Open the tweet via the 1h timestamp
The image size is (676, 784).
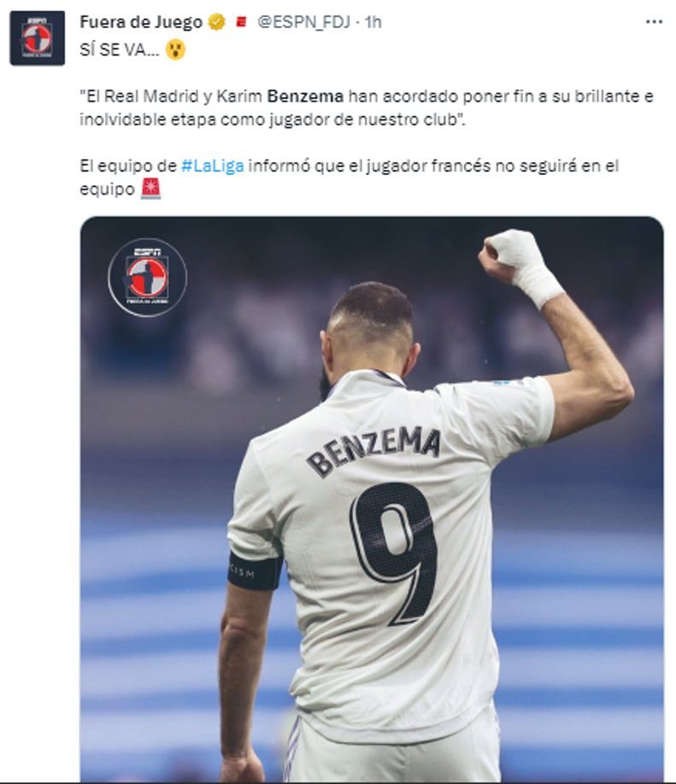[373, 22]
